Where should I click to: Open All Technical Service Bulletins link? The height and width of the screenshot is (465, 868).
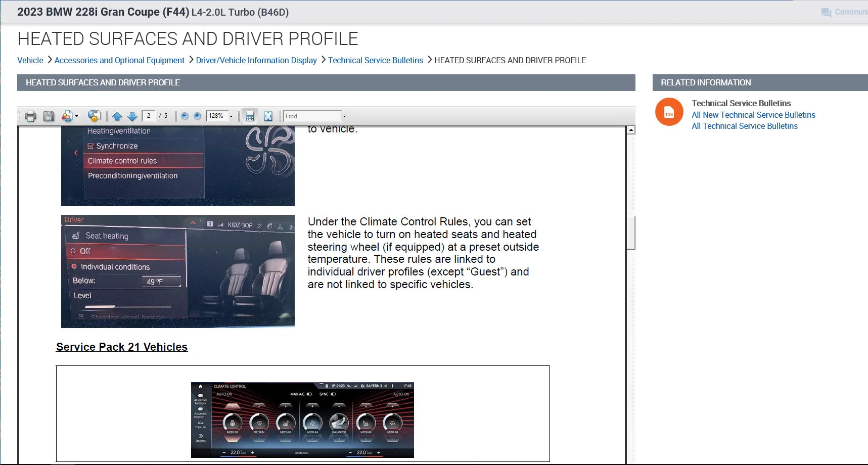(x=745, y=126)
